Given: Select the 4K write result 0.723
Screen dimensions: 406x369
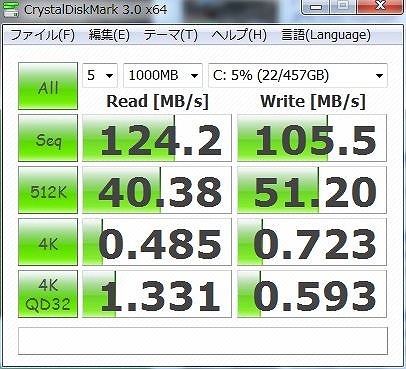Looking at the screenshot, I should tap(312, 242).
